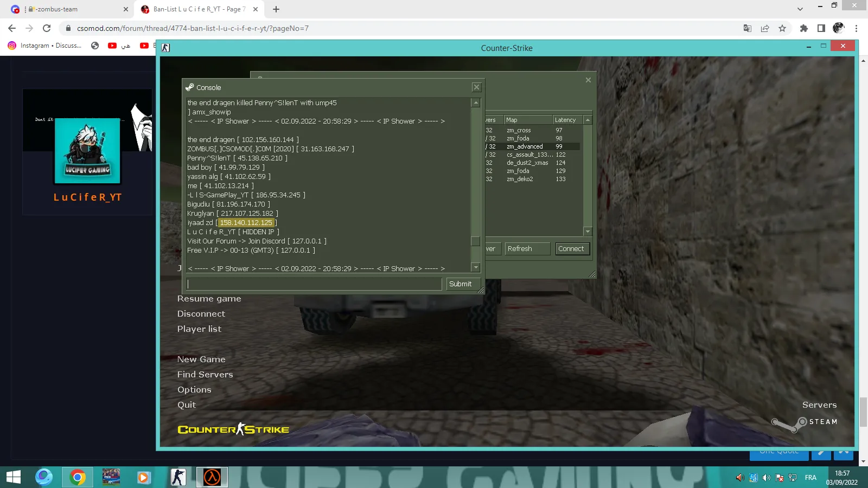
Task: Click the Console command input field
Action: pyautogui.click(x=314, y=284)
